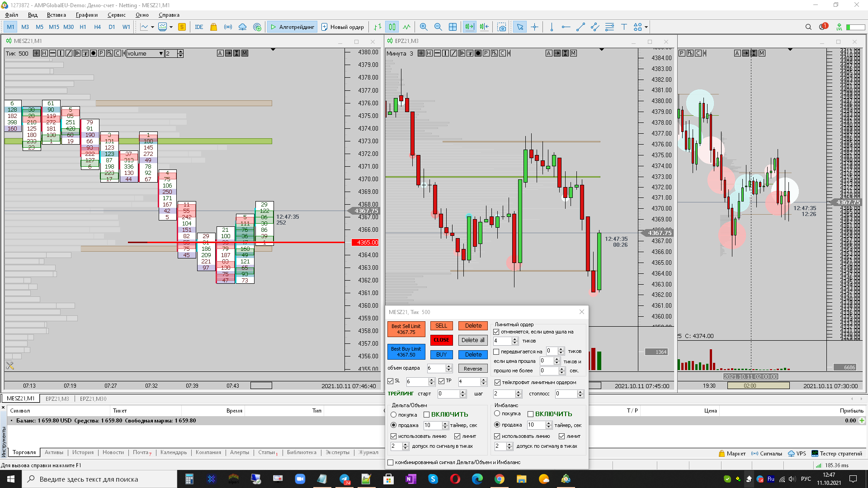Switch to the EPZ21,M30 chart tab
Image resolution: width=868 pixels, height=488 pixels.
[93, 399]
